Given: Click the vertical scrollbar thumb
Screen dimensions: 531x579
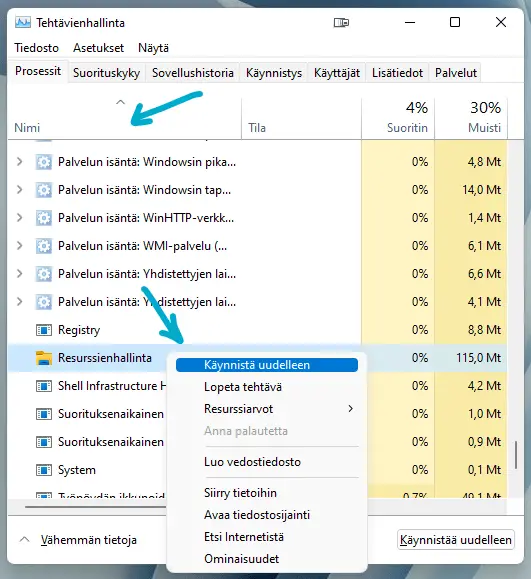Looking at the screenshot, I should pos(515,455).
